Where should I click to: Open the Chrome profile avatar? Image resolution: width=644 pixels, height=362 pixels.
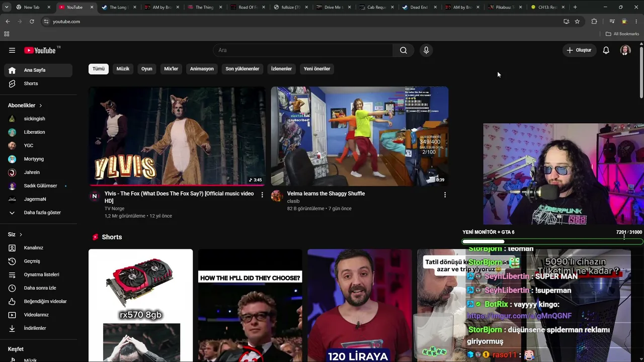(624, 22)
